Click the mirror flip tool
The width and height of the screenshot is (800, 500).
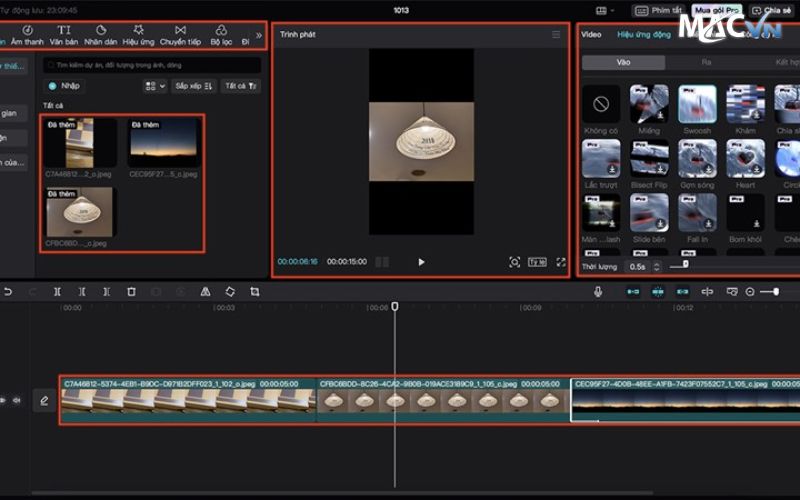click(x=205, y=292)
